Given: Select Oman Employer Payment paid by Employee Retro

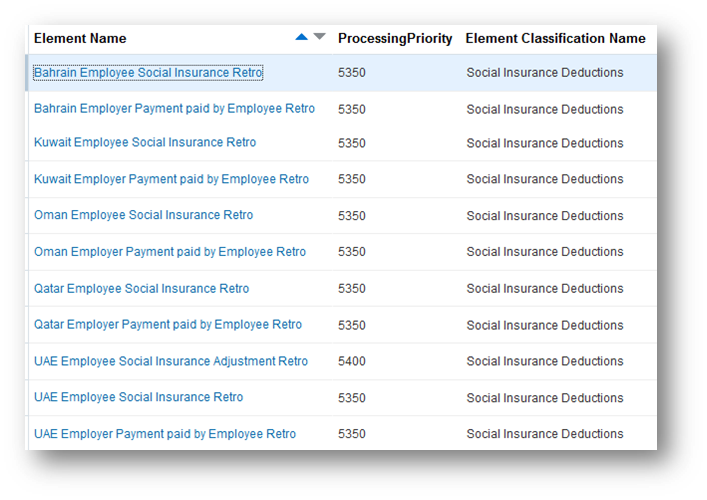Looking at the screenshot, I should click(170, 252).
